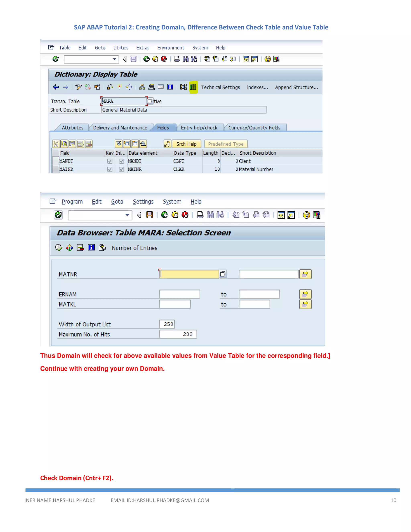Open value help button next to MARA field
This screenshot has height=532, width=411.
(150, 101)
